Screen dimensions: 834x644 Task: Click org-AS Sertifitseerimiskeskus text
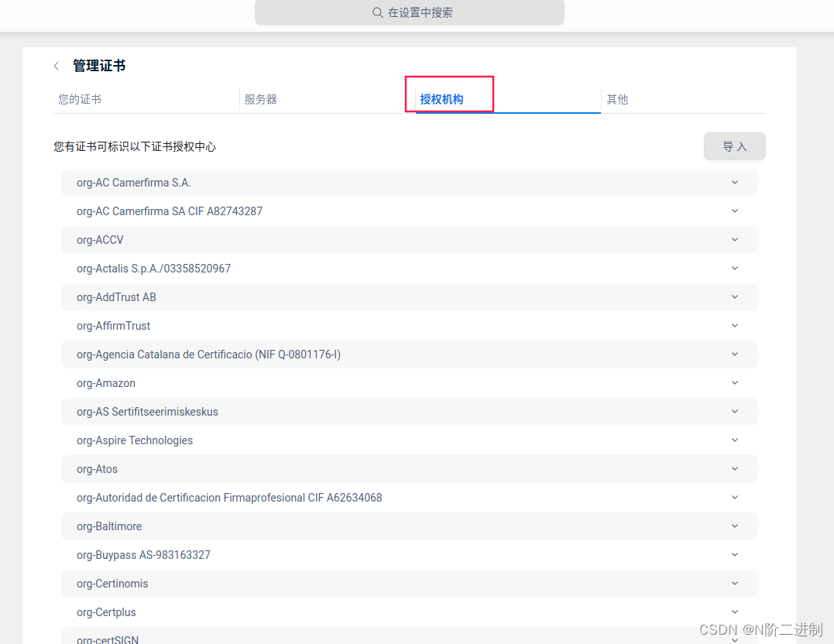[147, 412]
